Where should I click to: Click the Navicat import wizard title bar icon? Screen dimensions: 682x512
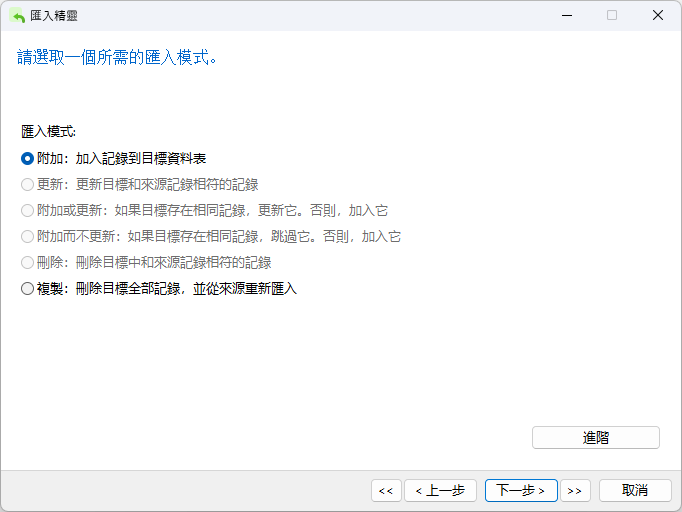pos(17,15)
